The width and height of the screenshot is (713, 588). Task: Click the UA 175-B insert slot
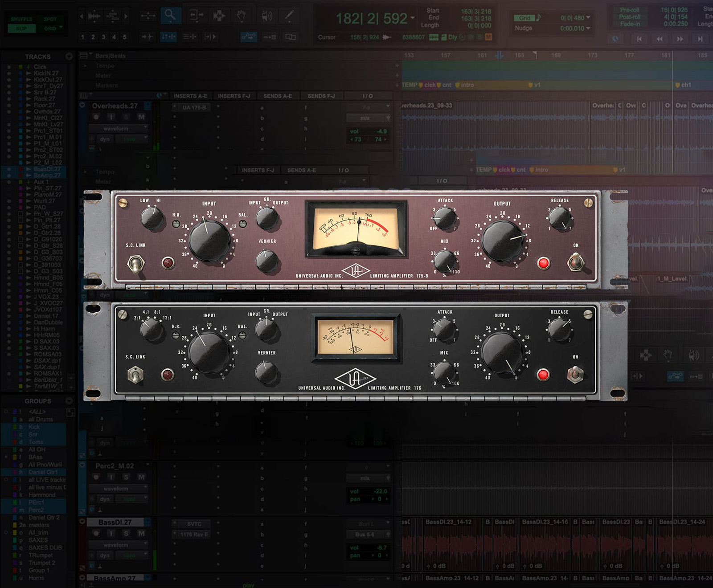coord(194,107)
